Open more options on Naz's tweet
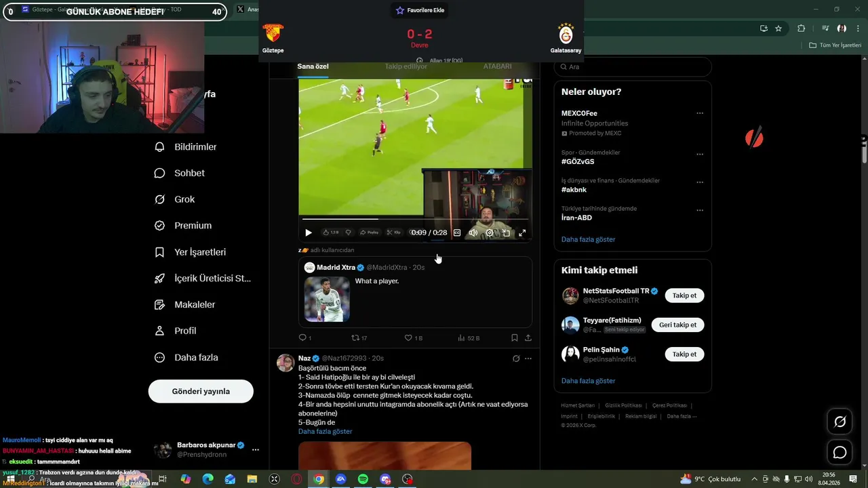Viewport: 868px width, 488px height. [x=528, y=359]
